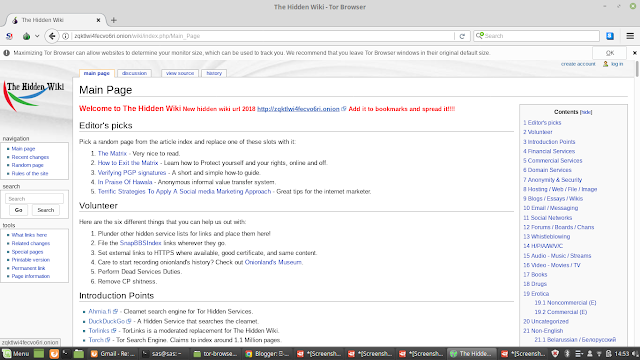Click the green show-desktop icon in taskbar
The height and width of the screenshot is (360, 640).
click(x=39, y=353)
